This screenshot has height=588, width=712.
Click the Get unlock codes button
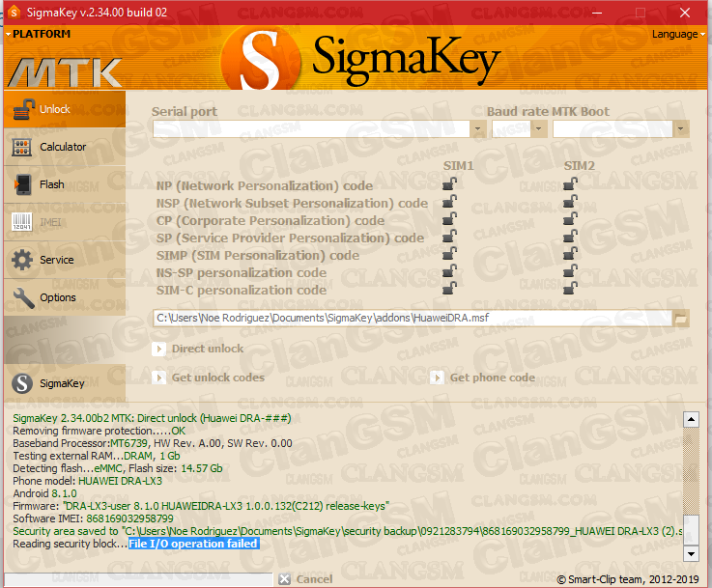(209, 378)
